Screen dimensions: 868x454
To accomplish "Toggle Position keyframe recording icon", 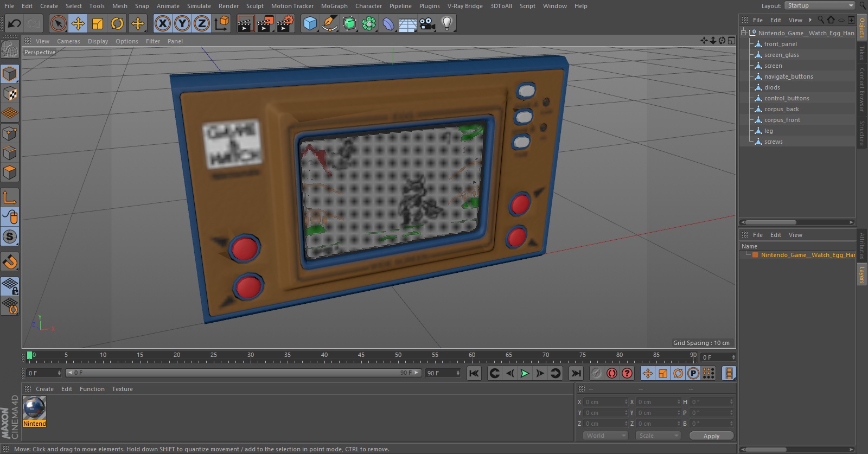I will 648,373.
